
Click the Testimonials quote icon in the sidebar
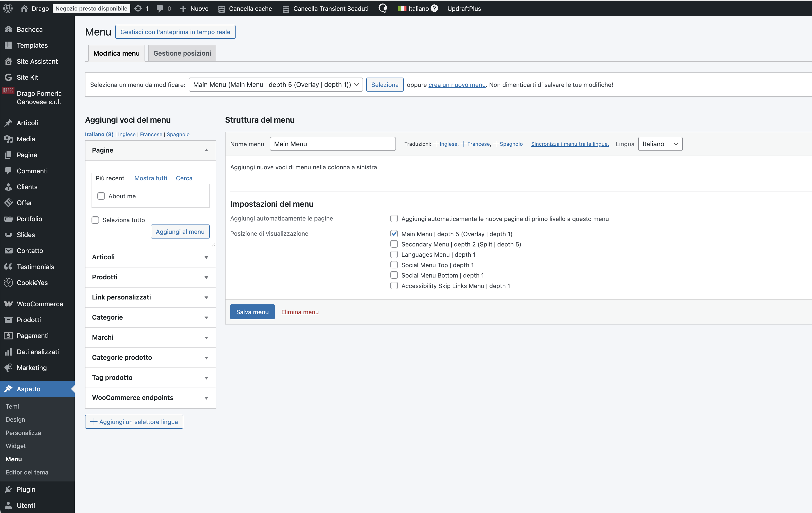(x=8, y=267)
